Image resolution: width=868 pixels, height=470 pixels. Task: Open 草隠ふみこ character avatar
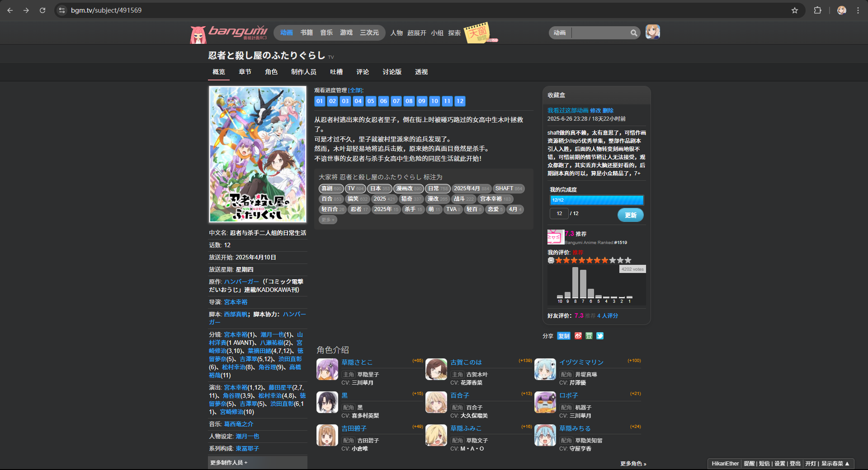[x=436, y=435]
